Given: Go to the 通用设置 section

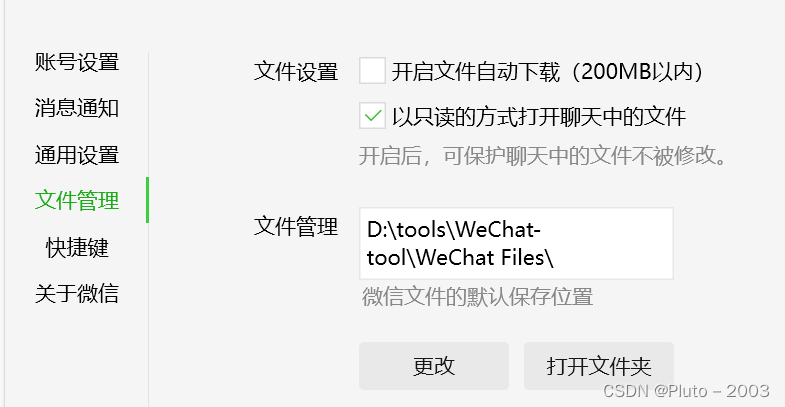Looking at the screenshot, I should [77, 155].
